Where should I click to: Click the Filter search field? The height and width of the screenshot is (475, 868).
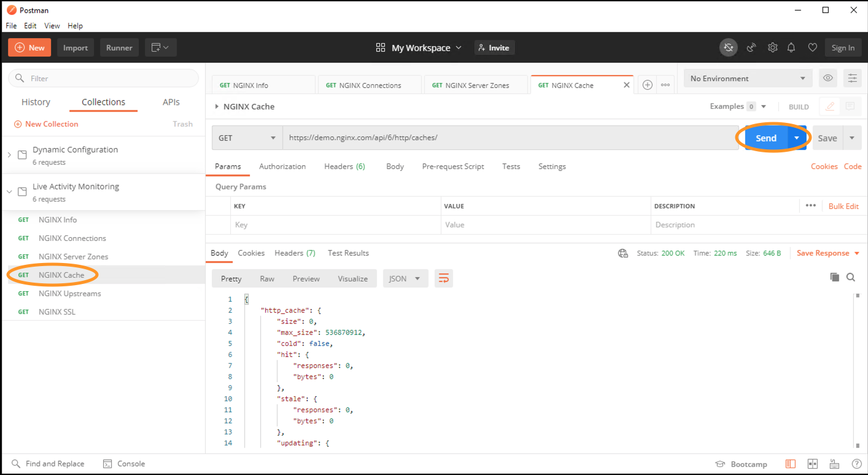coord(103,78)
